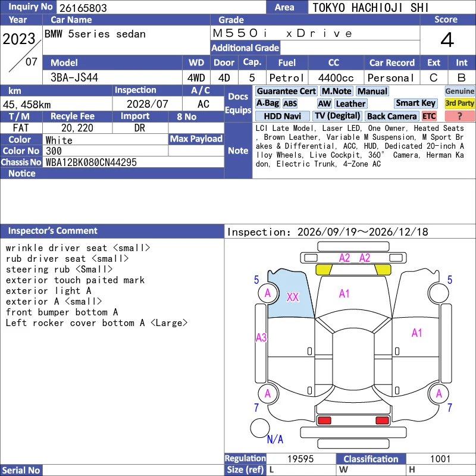Screen dimensions: 476x476
Task: Click the Guarantee Cert document badge
Action: [x=286, y=91]
